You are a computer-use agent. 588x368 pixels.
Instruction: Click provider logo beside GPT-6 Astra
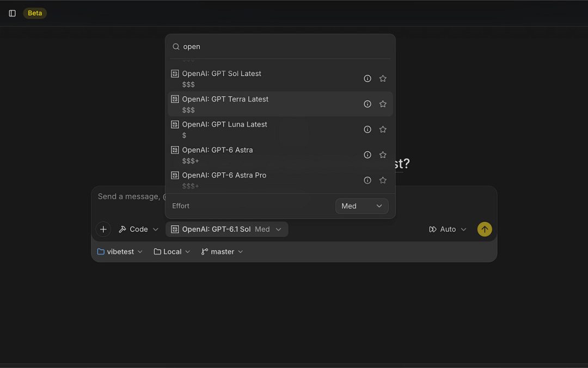point(175,150)
